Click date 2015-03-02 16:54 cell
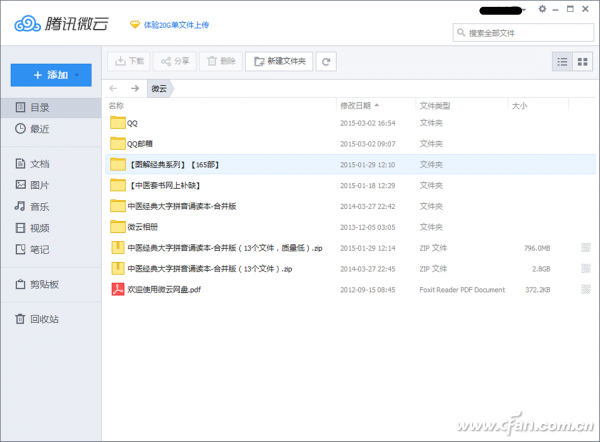The height and width of the screenshot is (442, 600). 368,123
